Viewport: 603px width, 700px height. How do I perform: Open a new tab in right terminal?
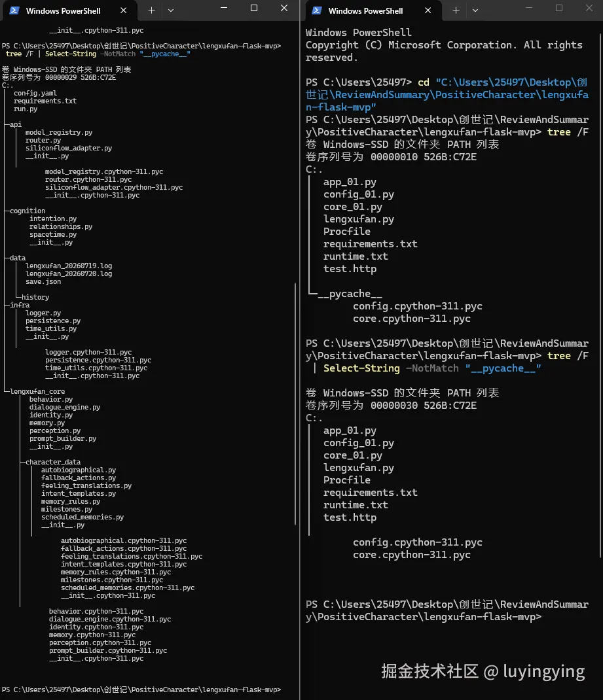pyautogui.click(x=456, y=10)
